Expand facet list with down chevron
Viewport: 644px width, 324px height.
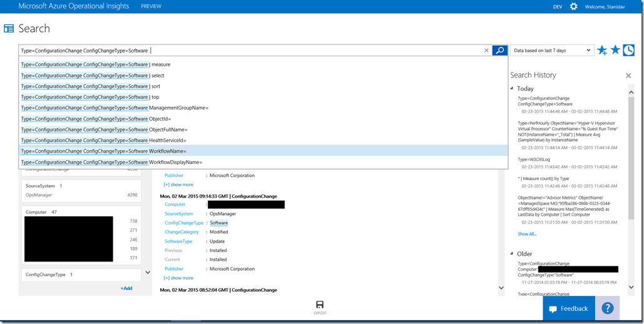point(148,273)
